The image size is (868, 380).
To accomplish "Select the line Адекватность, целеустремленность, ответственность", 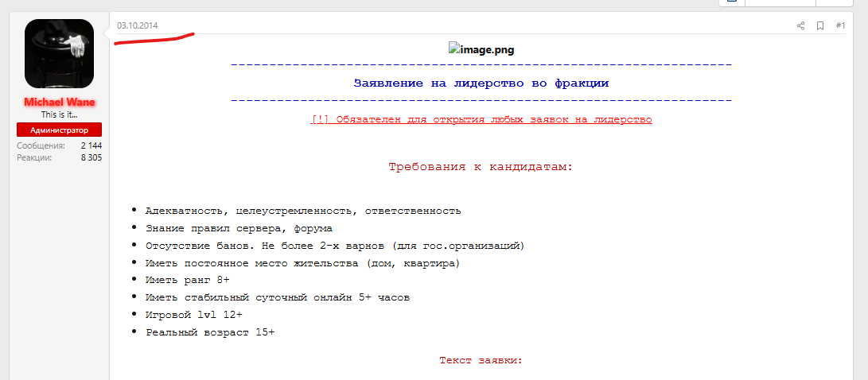I will (303, 211).
